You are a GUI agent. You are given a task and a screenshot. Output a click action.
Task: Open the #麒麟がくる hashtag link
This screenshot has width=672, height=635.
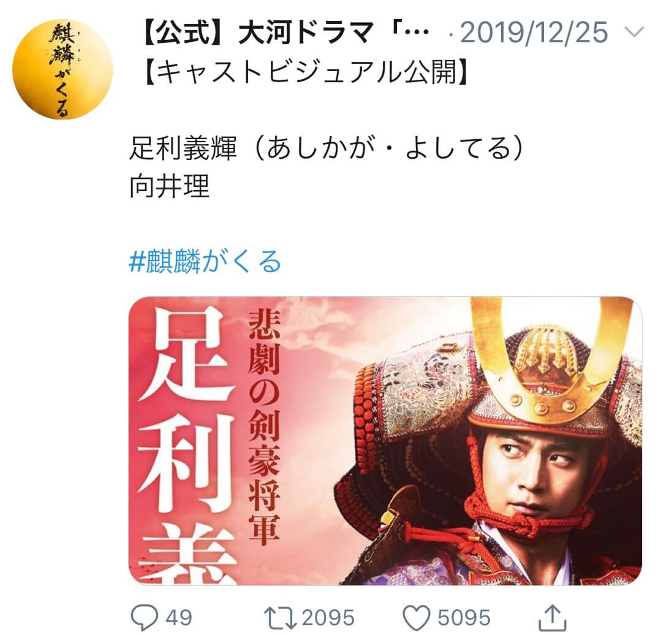205,262
